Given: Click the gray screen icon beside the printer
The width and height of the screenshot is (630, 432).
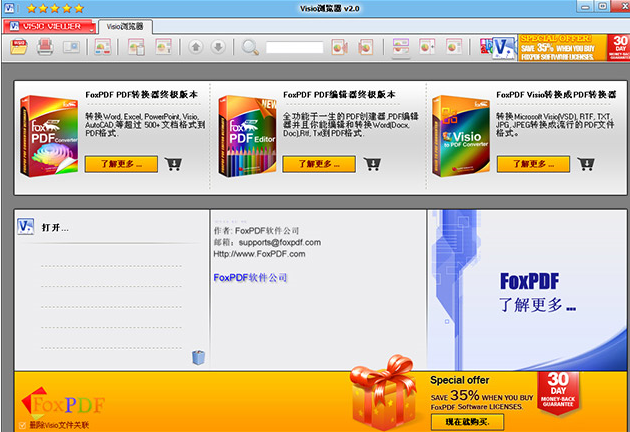Looking at the screenshot, I should click(71, 47).
